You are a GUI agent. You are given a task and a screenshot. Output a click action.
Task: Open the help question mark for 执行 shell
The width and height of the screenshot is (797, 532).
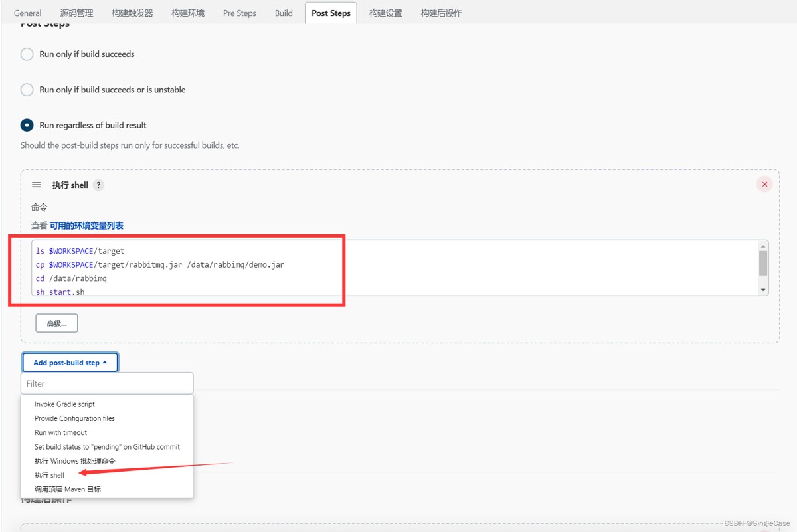pos(98,185)
